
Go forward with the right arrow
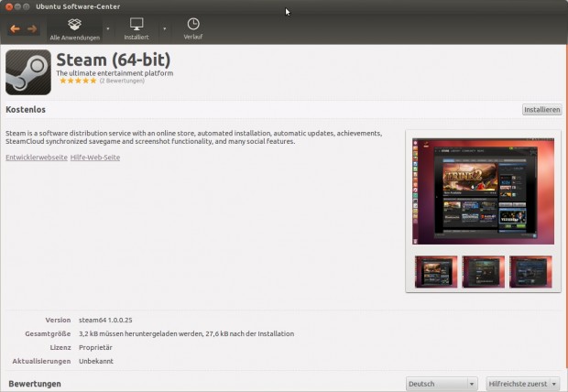32,28
